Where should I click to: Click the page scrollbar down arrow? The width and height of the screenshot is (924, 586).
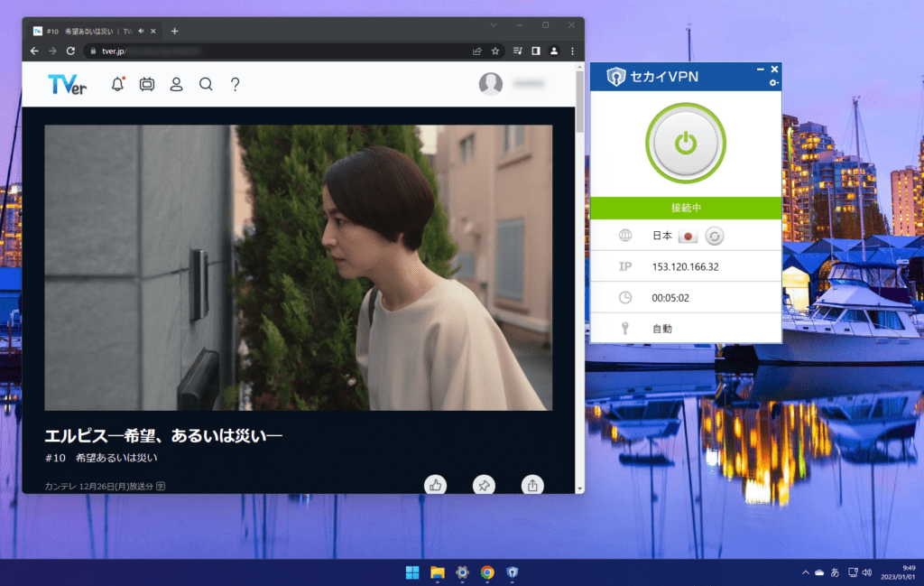pos(580,488)
